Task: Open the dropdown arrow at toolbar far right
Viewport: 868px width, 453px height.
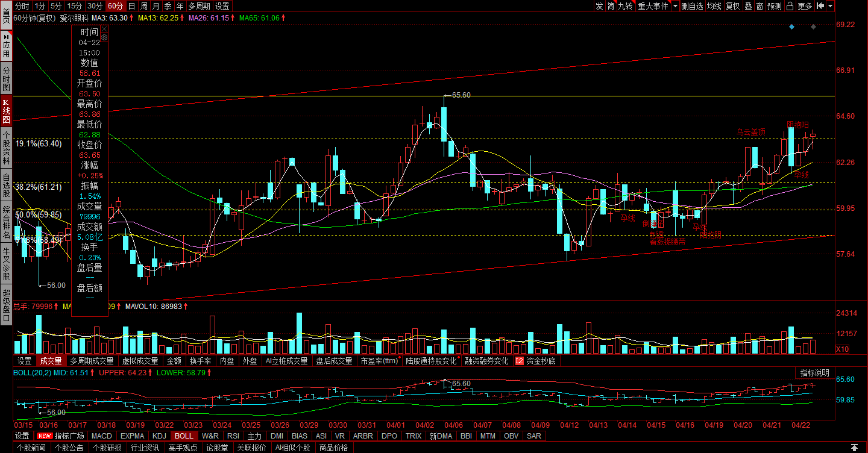Action: tap(831, 6)
